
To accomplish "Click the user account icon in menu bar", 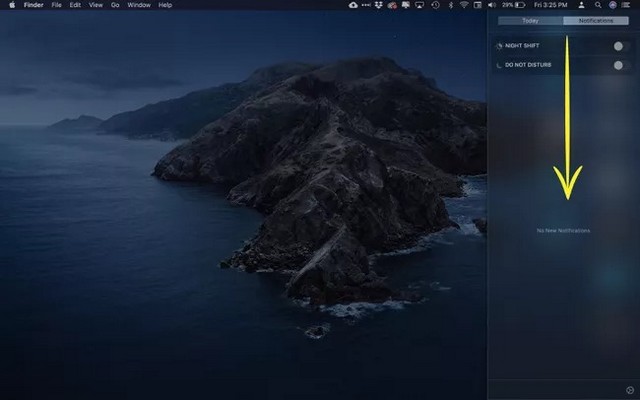I will pyautogui.click(x=582, y=5).
